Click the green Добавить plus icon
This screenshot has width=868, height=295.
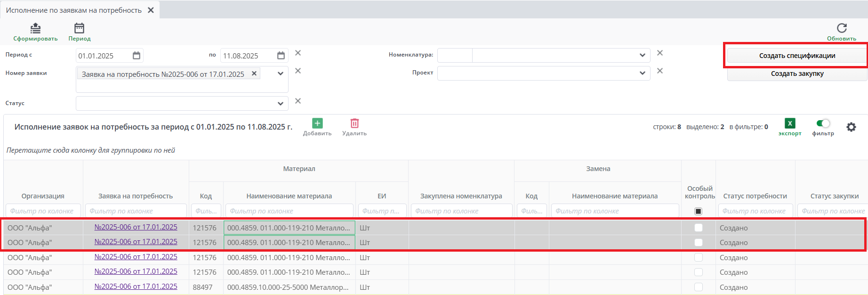pyautogui.click(x=317, y=123)
